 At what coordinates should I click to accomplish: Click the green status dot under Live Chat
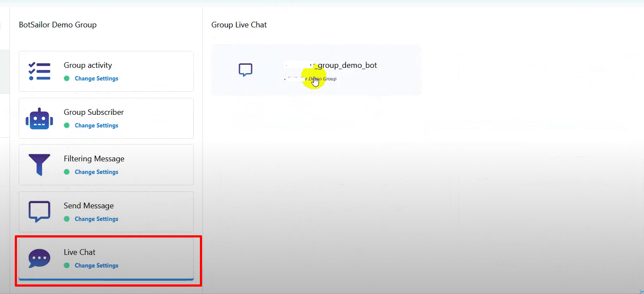[67, 265]
